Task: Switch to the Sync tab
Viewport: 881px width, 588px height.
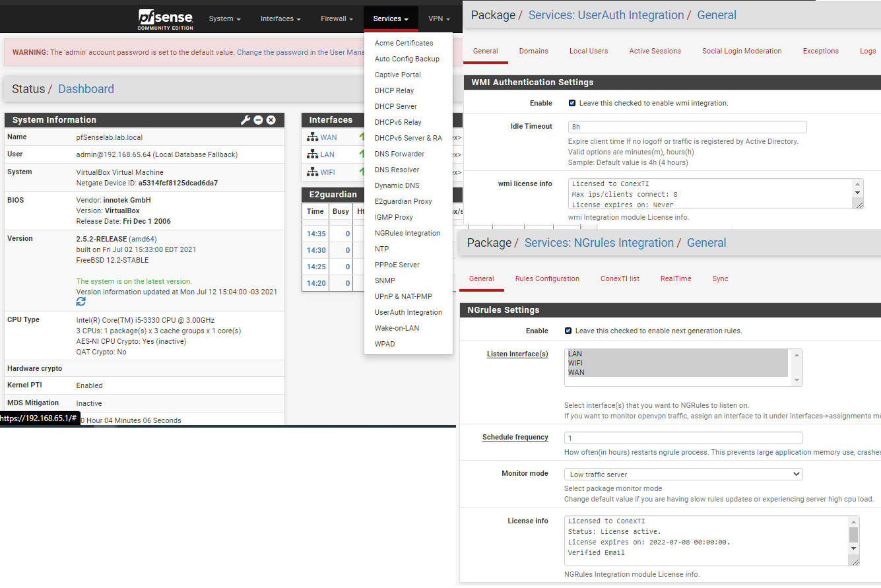Action: tap(720, 278)
